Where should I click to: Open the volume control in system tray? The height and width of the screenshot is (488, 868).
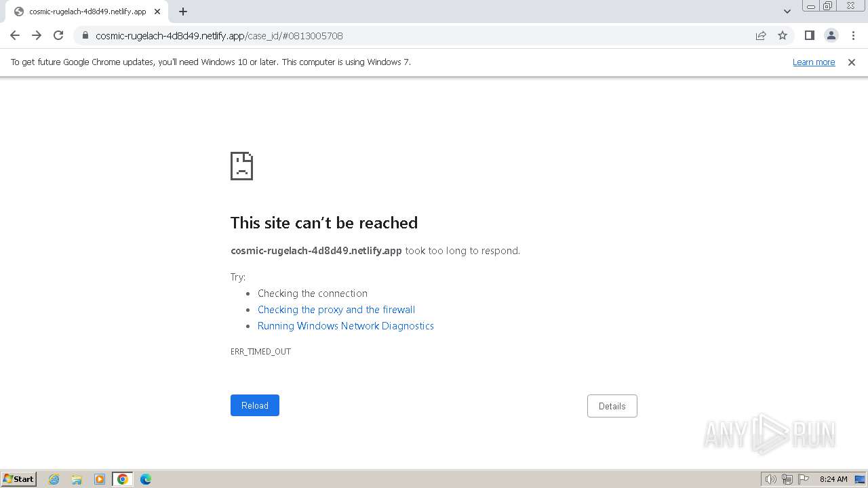tap(771, 479)
